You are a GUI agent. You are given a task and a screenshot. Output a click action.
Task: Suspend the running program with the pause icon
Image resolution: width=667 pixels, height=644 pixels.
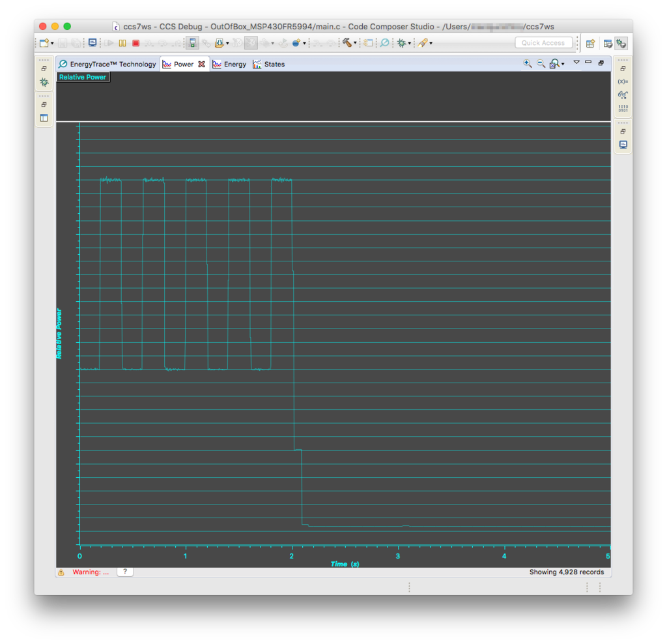pyautogui.click(x=122, y=43)
